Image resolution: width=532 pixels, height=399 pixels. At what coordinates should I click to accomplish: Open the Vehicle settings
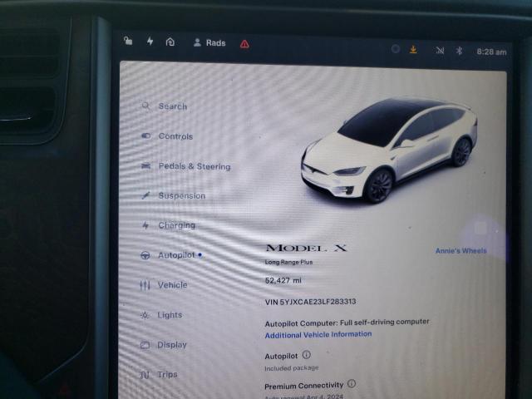coord(164,285)
